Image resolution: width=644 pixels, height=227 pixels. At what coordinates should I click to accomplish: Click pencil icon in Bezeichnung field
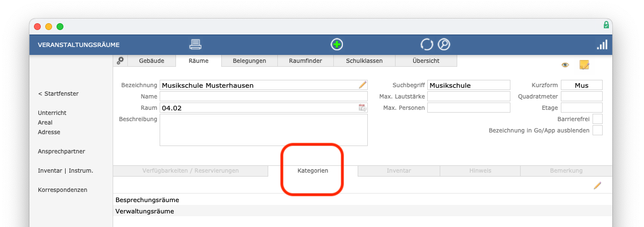(x=362, y=85)
